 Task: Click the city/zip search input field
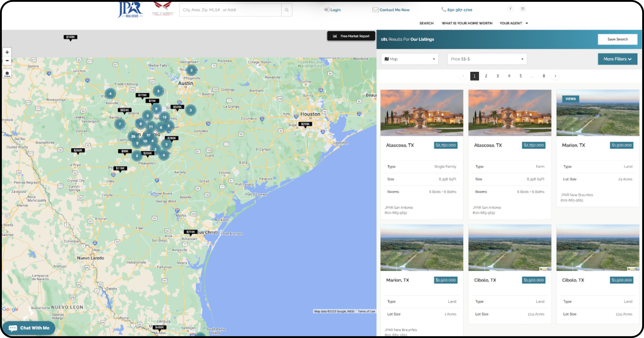[x=230, y=10]
